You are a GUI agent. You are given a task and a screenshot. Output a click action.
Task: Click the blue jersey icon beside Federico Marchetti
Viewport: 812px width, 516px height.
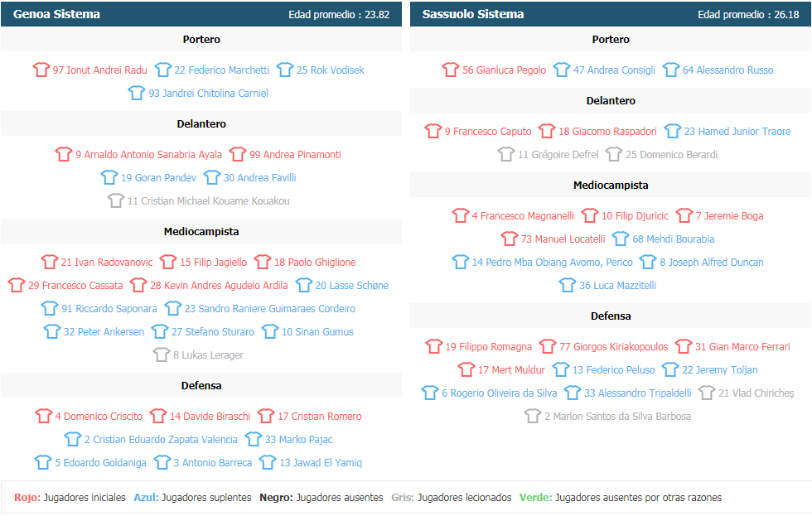coord(162,70)
